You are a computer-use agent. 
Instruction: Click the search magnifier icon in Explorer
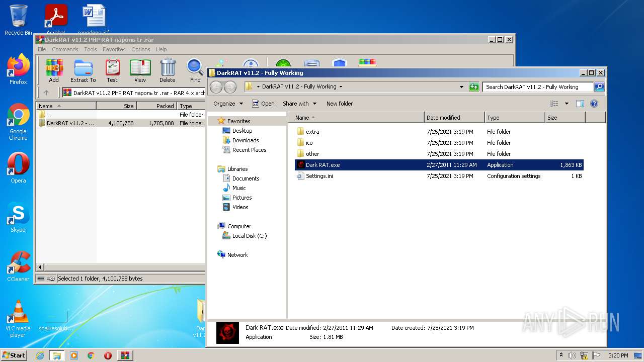click(x=599, y=87)
